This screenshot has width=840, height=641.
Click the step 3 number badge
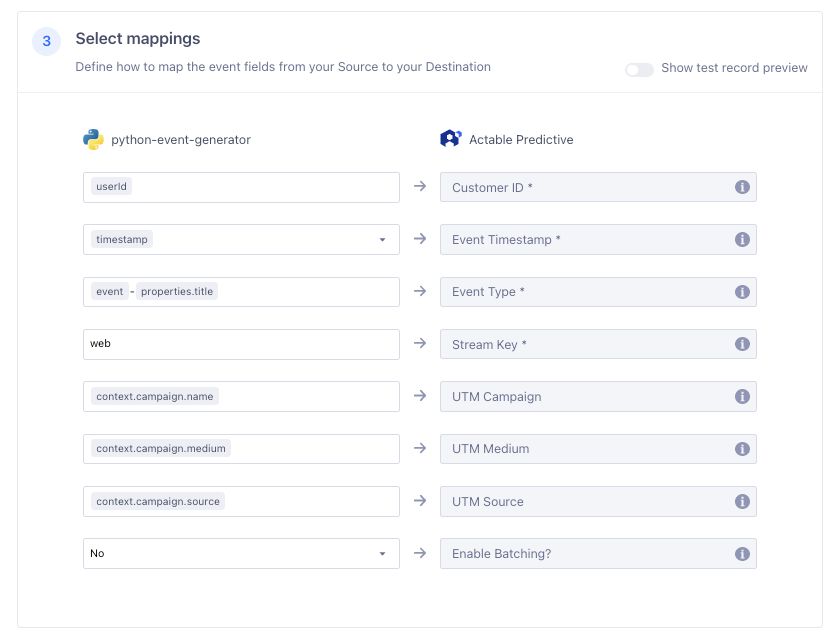[46, 42]
